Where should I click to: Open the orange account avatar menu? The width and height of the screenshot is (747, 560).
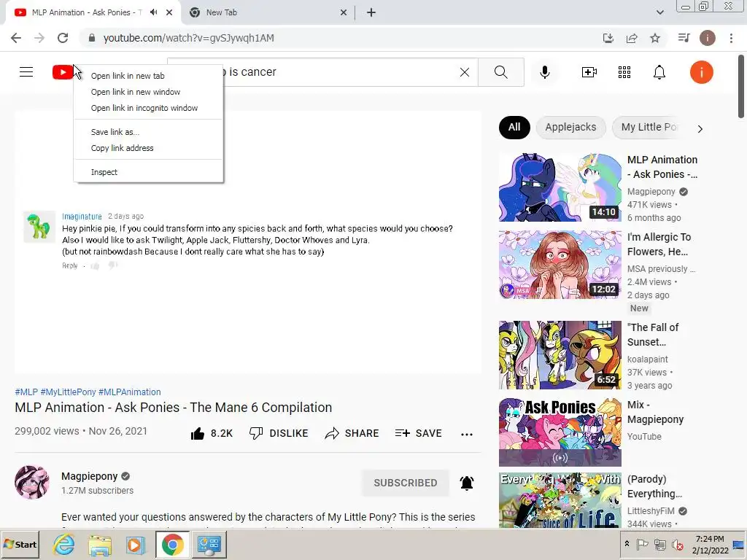coord(701,72)
